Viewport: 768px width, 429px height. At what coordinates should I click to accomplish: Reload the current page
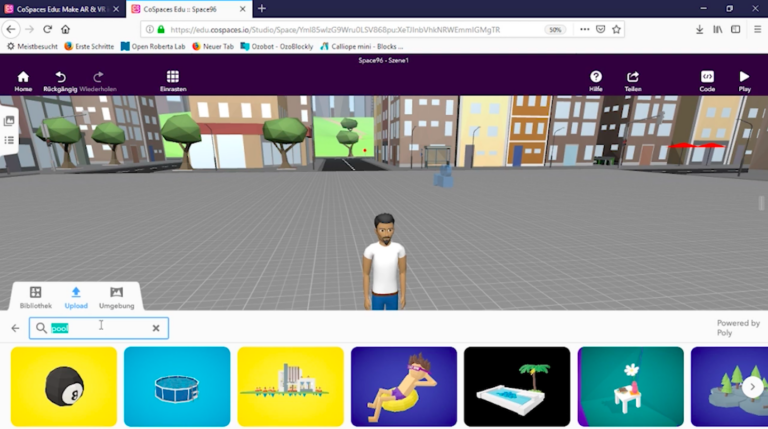coord(48,29)
